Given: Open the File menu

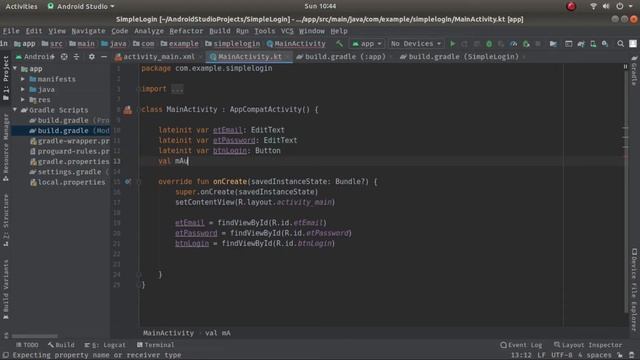Looking at the screenshot, I should (11, 31).
